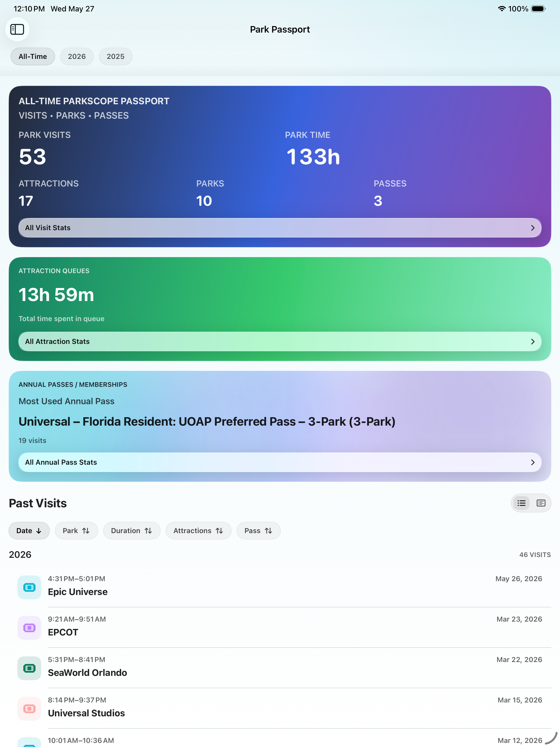Viewport: 560px width, 747px height.
Task: Sort past visits by Duration
Action: (132, 531)
